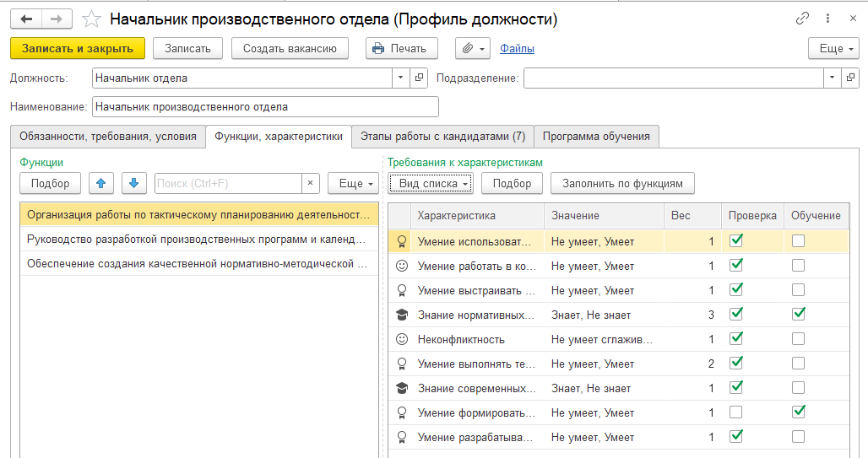
Task: Focus the Поиск (Ctrl+F) search field
Action: tap(228, 183)
